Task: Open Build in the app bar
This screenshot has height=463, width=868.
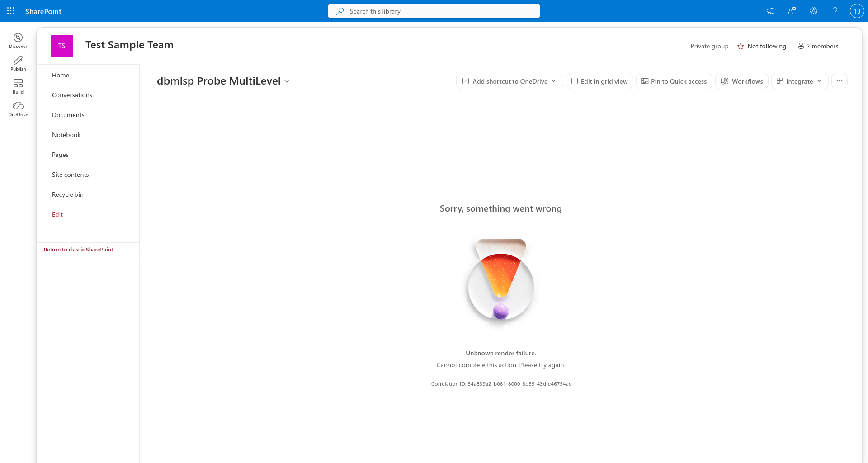Action: (x=18, y=86)
